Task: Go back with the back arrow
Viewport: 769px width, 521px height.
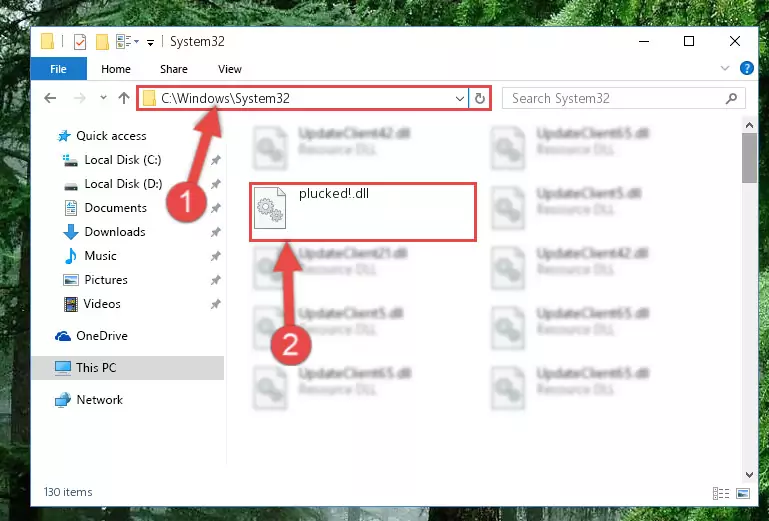Action: coord(50,98)
